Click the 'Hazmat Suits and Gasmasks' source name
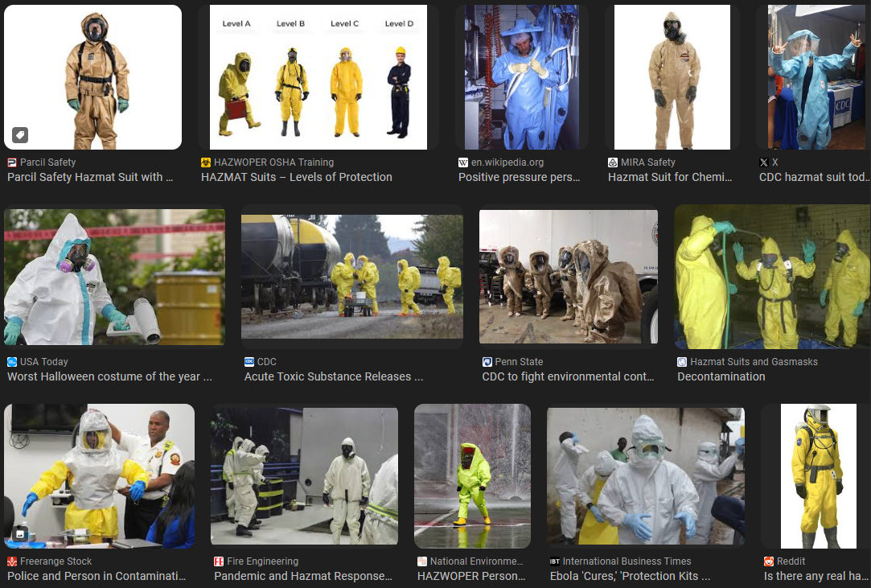 (x=754, y=362)
